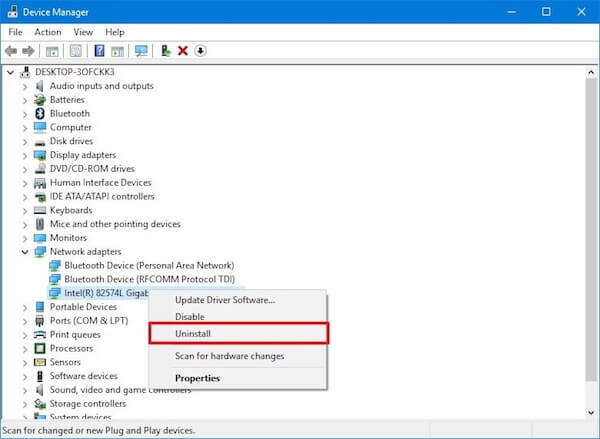This screenshot has width=600, height=439.
Task: Maximize the Device Manager window
Action: point(546,12)
